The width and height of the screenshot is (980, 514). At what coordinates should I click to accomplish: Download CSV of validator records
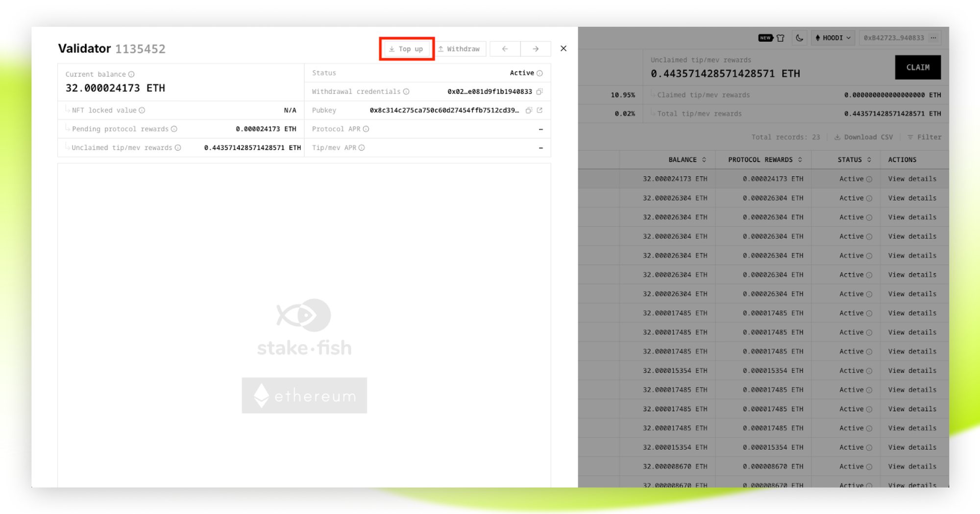[x=863, y=138]
